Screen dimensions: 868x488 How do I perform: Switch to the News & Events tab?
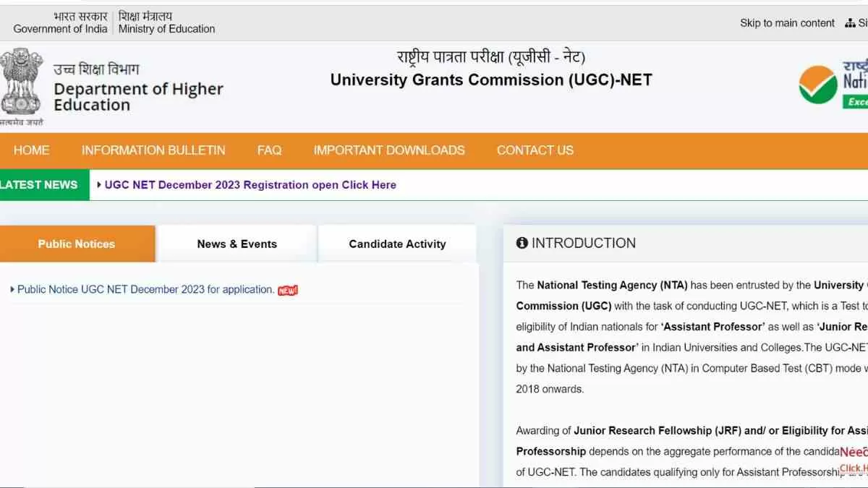237,244
